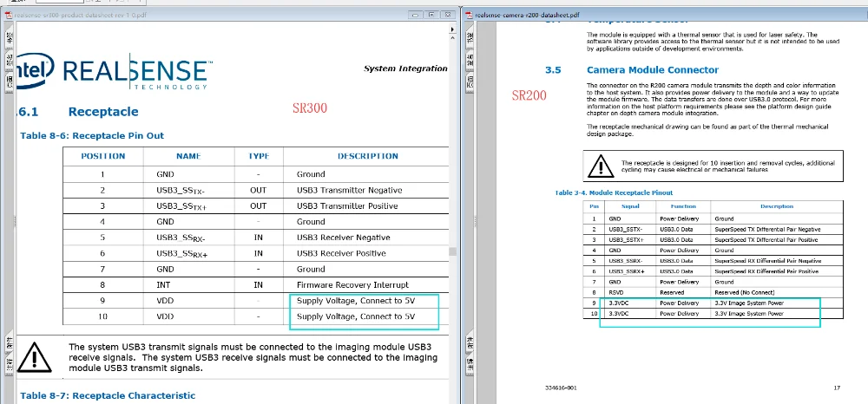Select "SuperSpeed TX Differential Pair Negative" cell
This screenshot has width=868, height=404.
(768, 230)
